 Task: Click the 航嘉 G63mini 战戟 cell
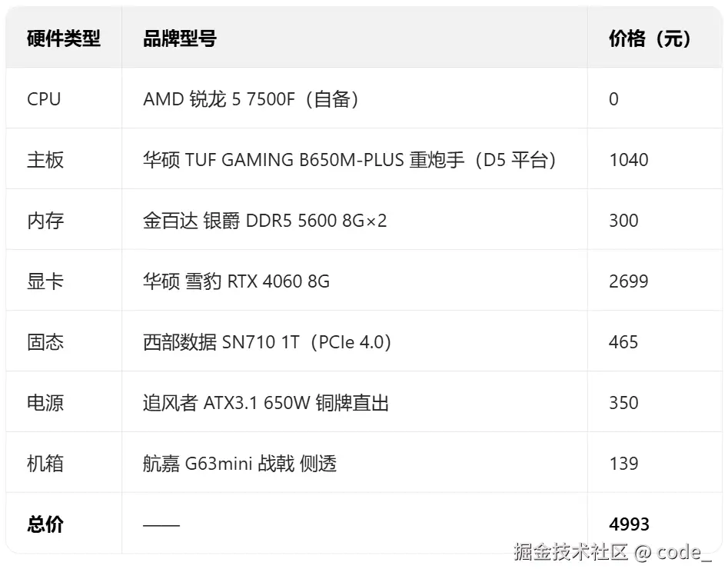click(x=240, y=464)
